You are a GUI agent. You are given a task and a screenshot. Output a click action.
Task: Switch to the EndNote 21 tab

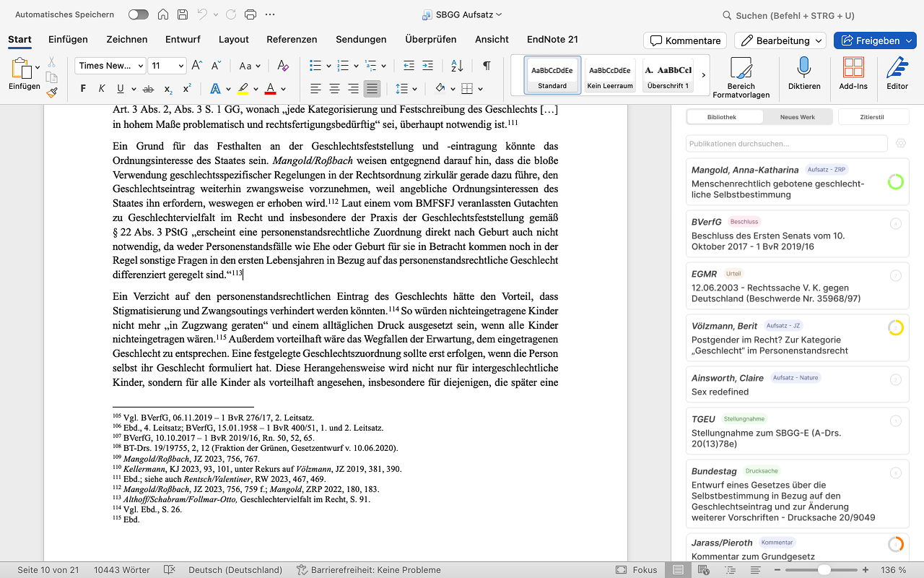[x=552, y=39]
